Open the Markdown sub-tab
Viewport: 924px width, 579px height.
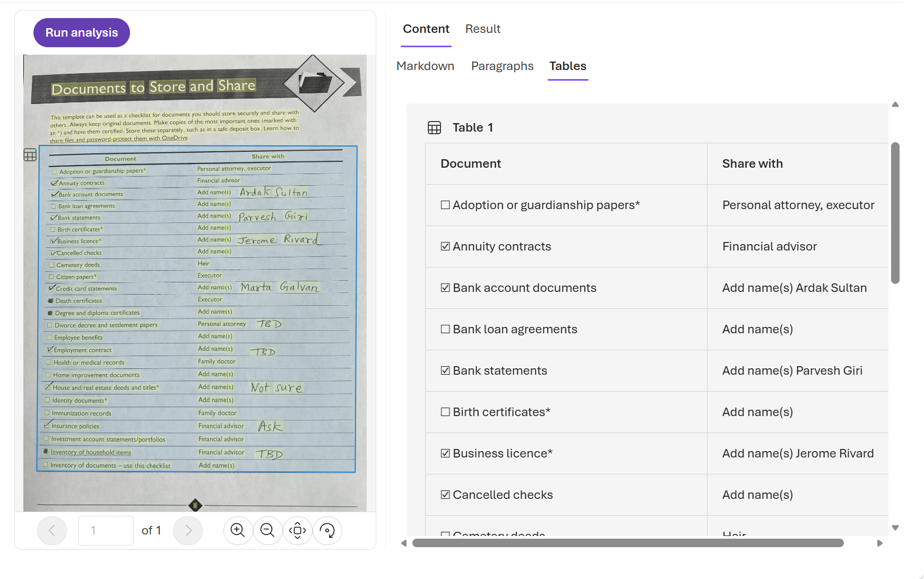pyautogui.click(x=425, y=66)
